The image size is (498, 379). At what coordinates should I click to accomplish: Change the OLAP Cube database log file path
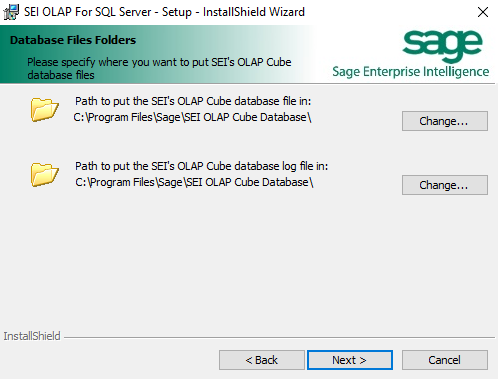445,185
